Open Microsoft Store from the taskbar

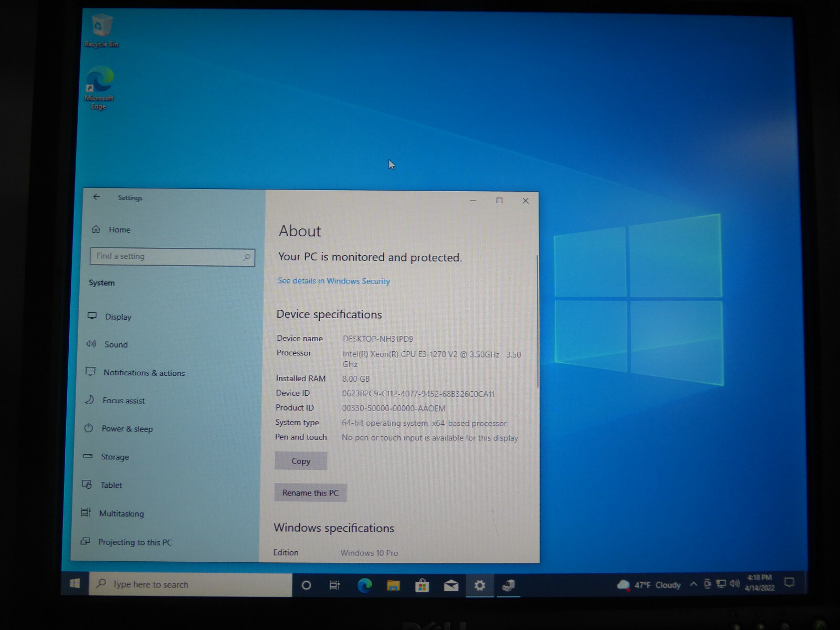click(422, 585)
